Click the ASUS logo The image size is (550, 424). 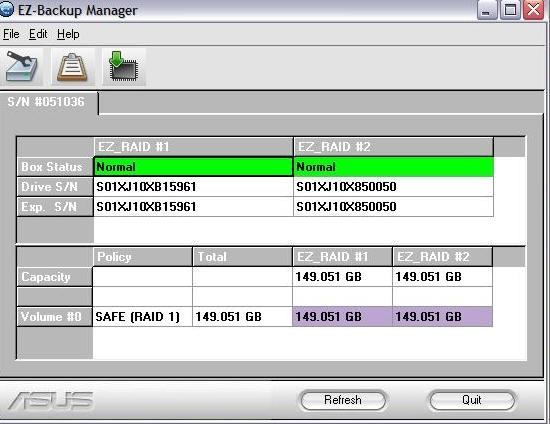pyautogui.click(x=51, y=401)
